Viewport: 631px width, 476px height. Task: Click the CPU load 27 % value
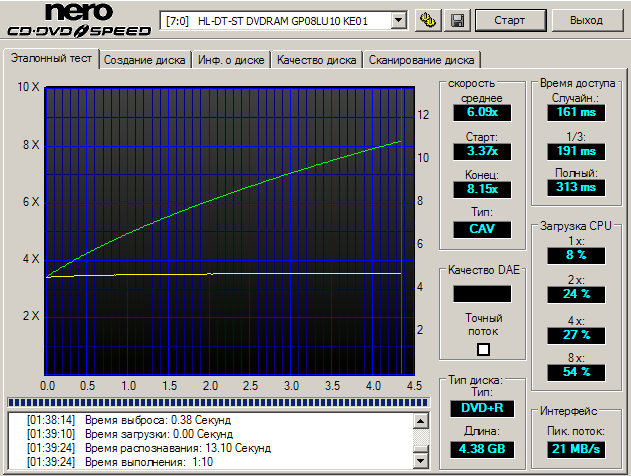(x=576, y=336)
